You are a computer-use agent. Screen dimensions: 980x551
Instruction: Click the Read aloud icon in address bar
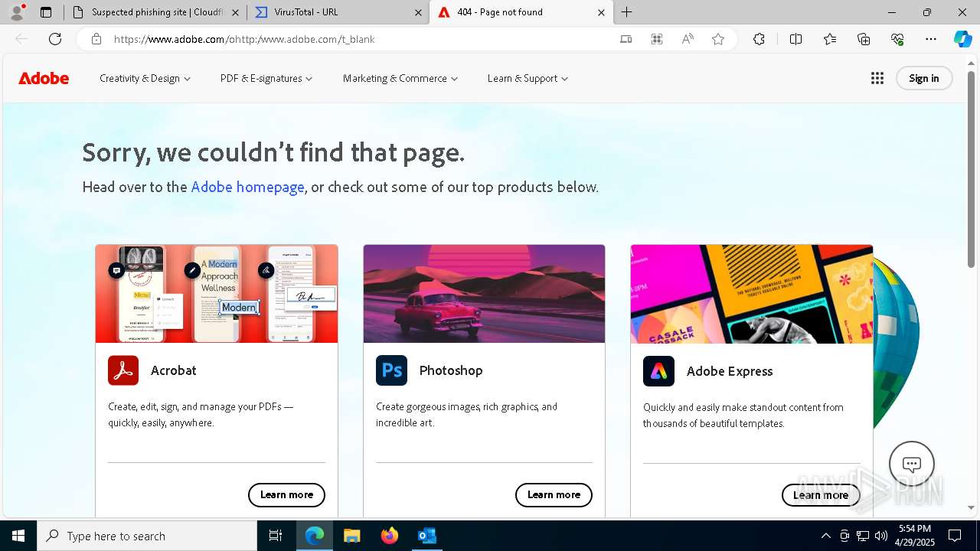click(688, 39)
